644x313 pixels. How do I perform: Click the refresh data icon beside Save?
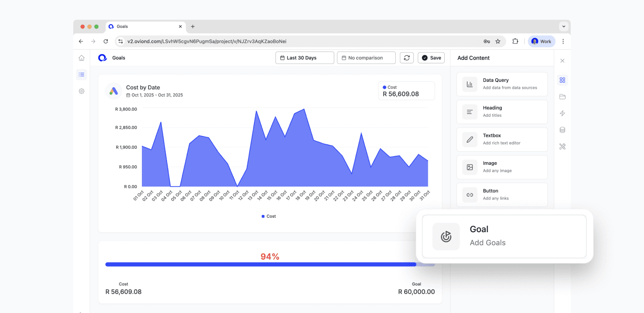pos(406,57)
